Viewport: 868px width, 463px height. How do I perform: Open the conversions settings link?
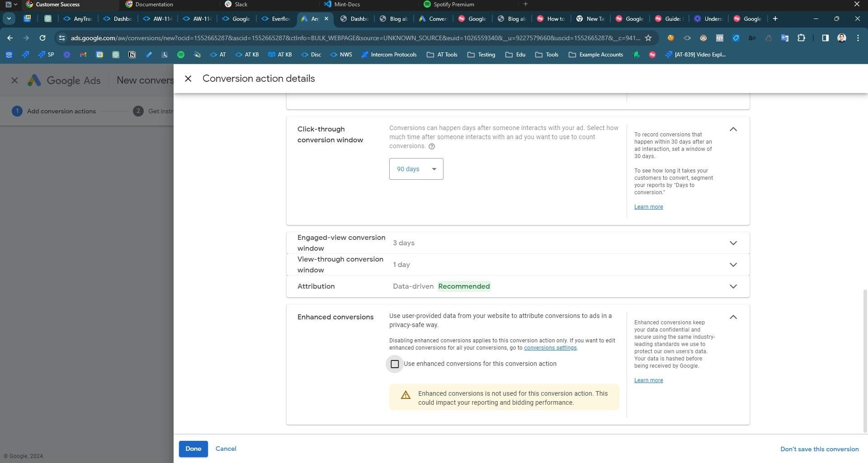pyautogui.click(x=550, y=348)
